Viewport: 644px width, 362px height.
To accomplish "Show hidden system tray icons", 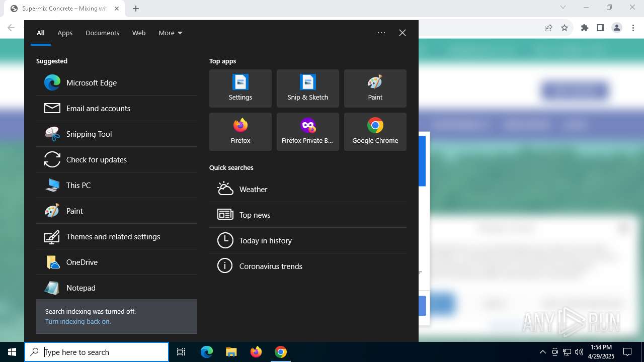I will [x=542, y=352].
